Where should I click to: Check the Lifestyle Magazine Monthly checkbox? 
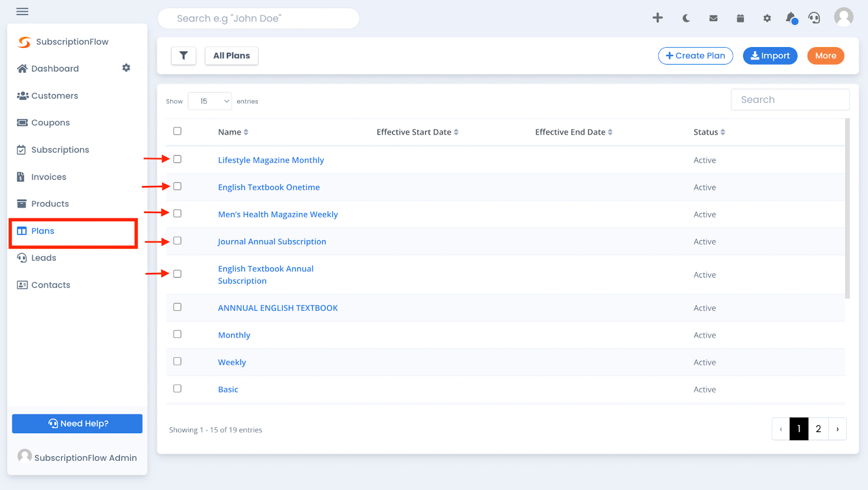coord(177,159)
